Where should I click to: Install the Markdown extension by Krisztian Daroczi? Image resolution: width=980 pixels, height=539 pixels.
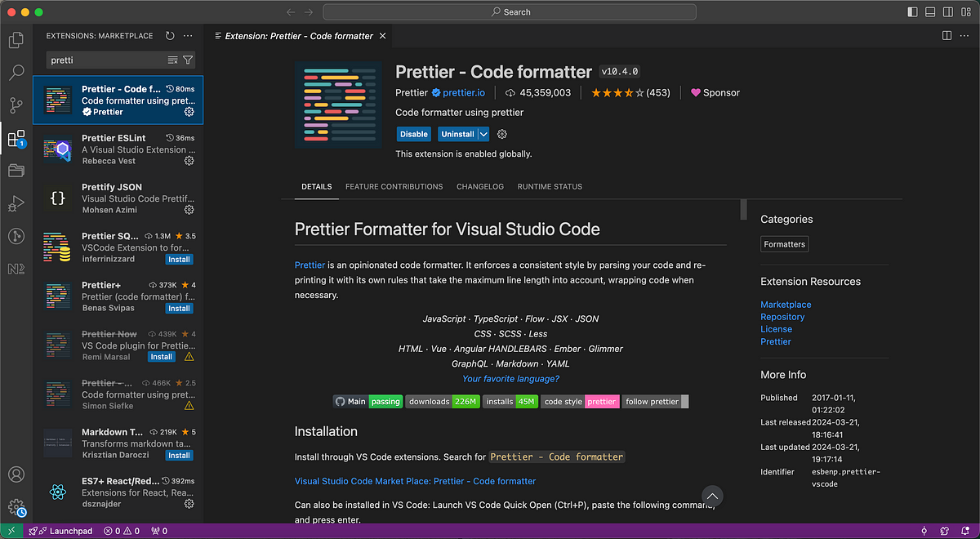point(179,455)
